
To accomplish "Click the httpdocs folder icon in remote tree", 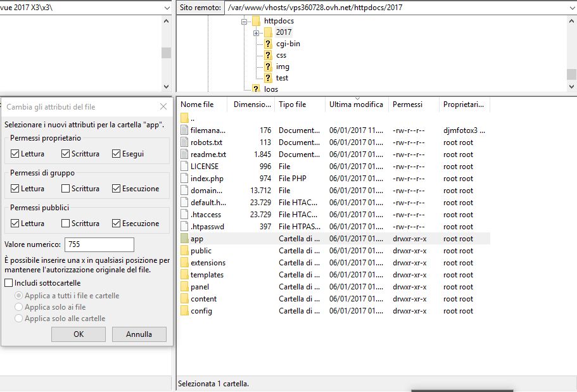I will coord(256,21).
